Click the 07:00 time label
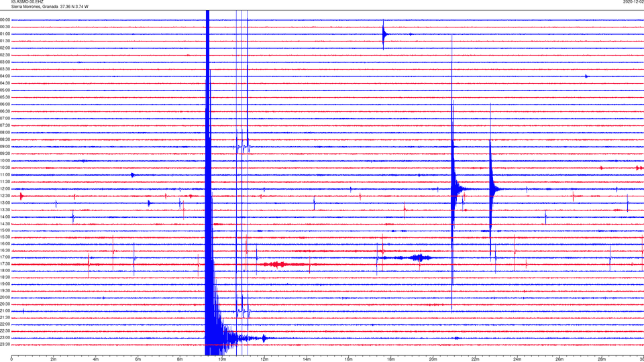644x362 pixels. tap(5, 118)
